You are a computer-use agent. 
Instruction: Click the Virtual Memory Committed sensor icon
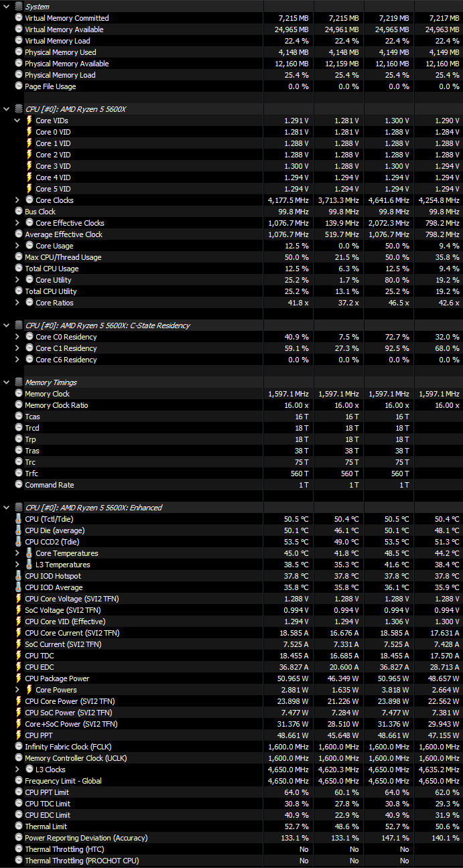coord(19,18)
